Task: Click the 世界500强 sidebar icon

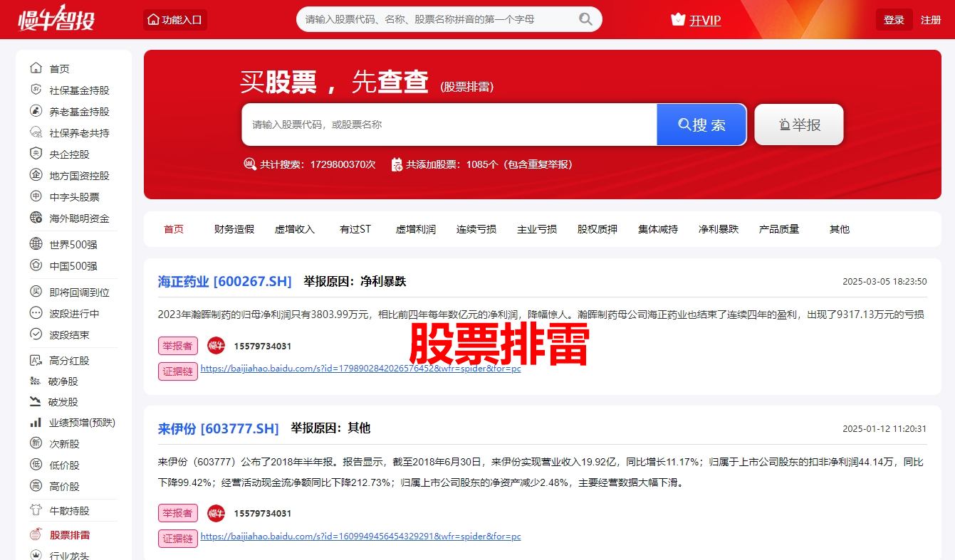Action: tap(36, 244)
